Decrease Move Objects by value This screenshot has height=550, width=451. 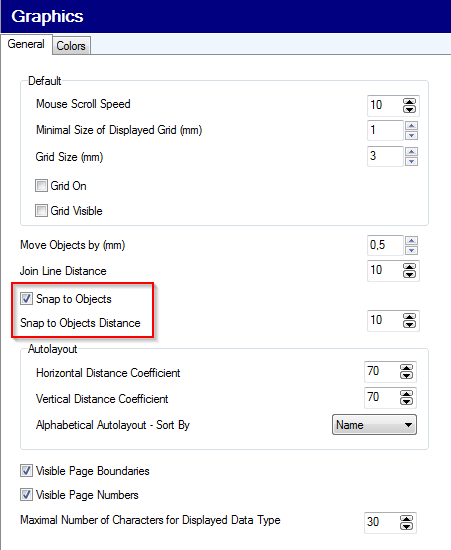(x=411, y=250)
